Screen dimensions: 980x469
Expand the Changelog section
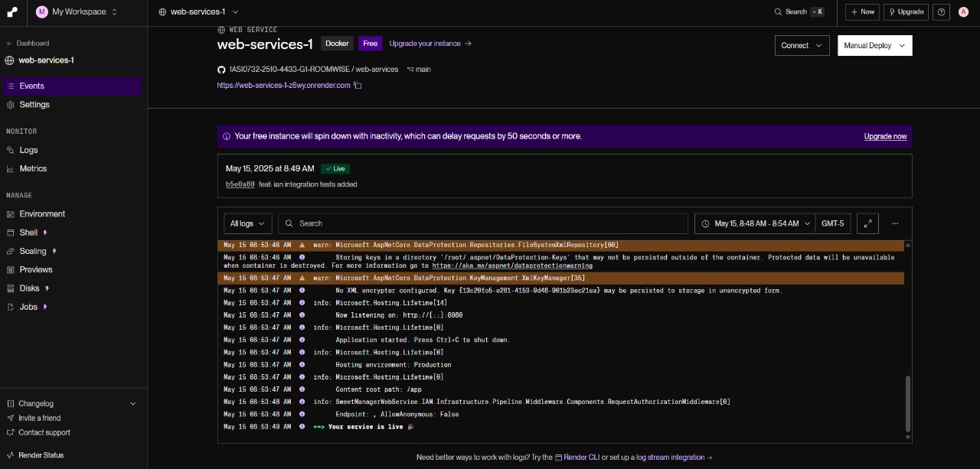pyautogui.click(x=71, y=403)
